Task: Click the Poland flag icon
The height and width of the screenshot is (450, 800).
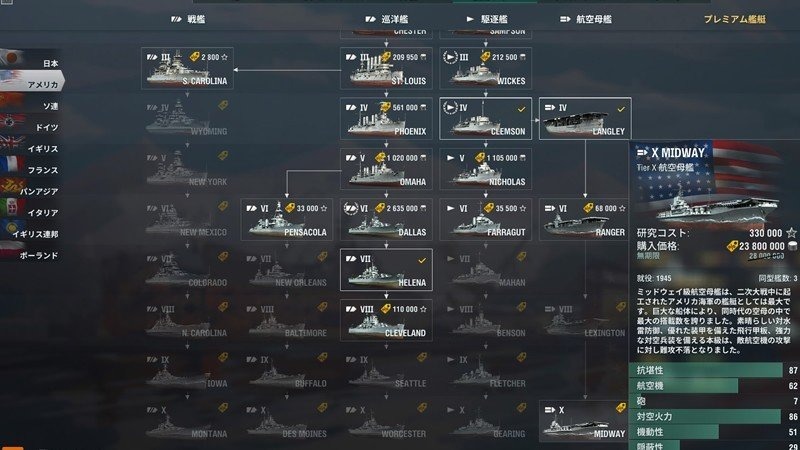Action: pyautogui.click(x=11, y=251)
